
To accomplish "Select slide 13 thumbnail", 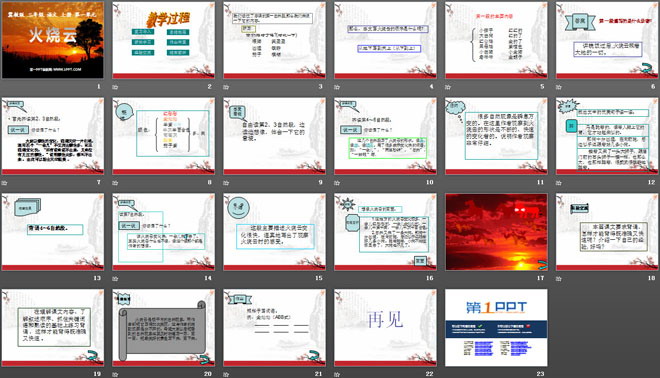I will click(x=53, y=232).
